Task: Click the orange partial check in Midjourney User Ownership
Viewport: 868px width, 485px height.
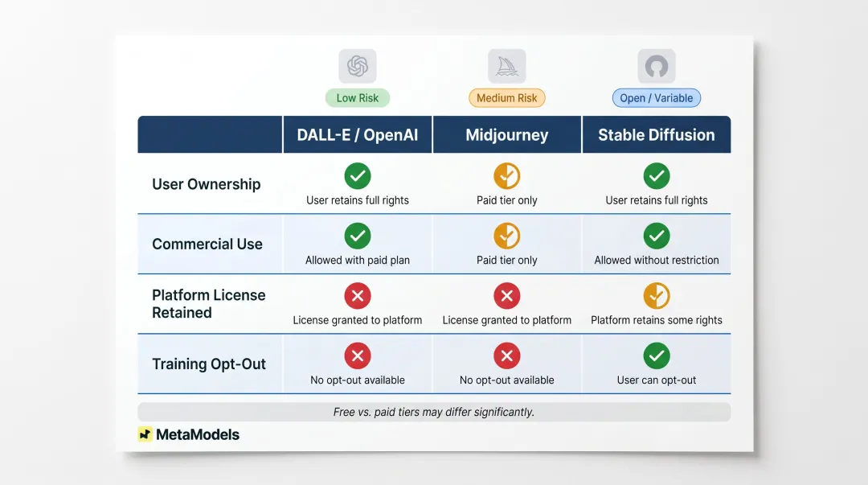Action: coord(507,175)
